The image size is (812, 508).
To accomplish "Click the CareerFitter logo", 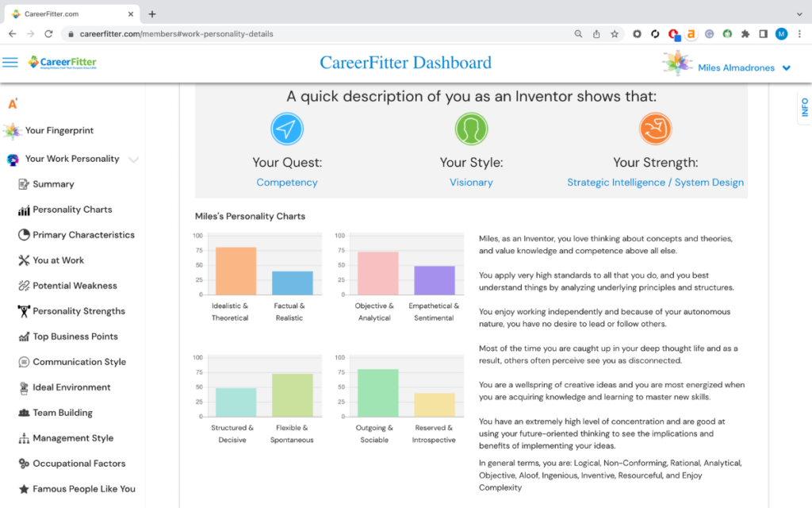I will (x=62, y=63).
